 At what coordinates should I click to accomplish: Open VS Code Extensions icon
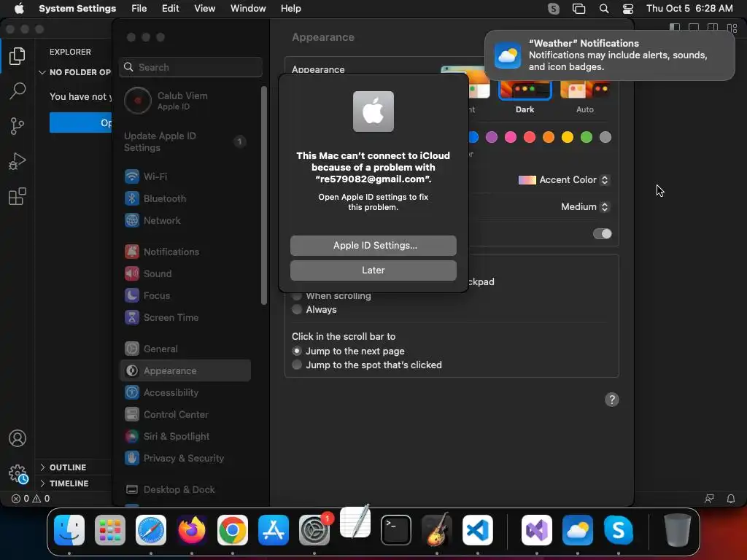click(x=18, y=196)
